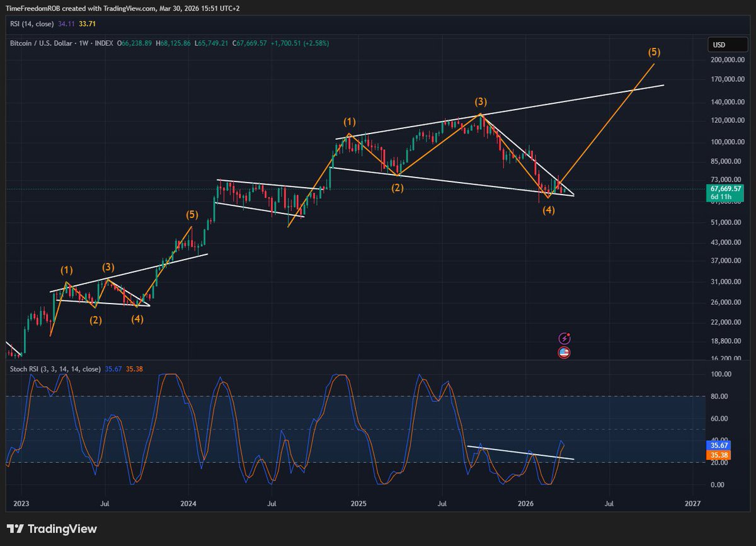Click the 26,000.00 price axis label
This screenshot has height=546, width=756.
coord(725,302)
